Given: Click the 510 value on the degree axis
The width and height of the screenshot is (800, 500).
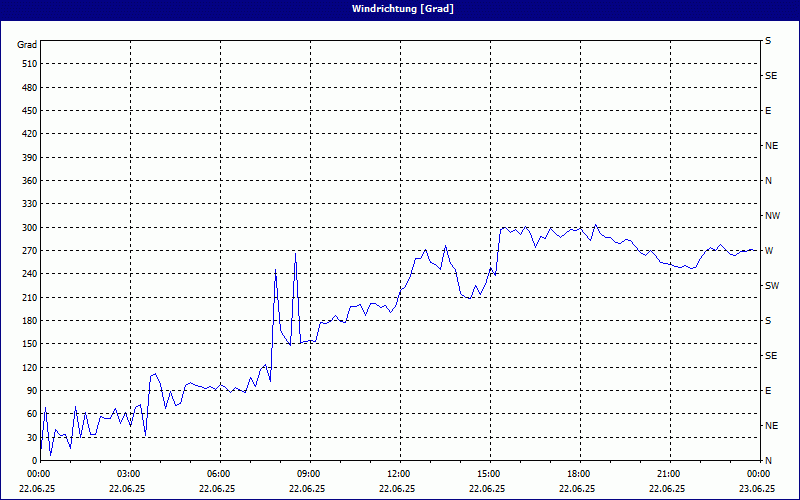Looking at the screenshot, I should click(x=30, y=64).
